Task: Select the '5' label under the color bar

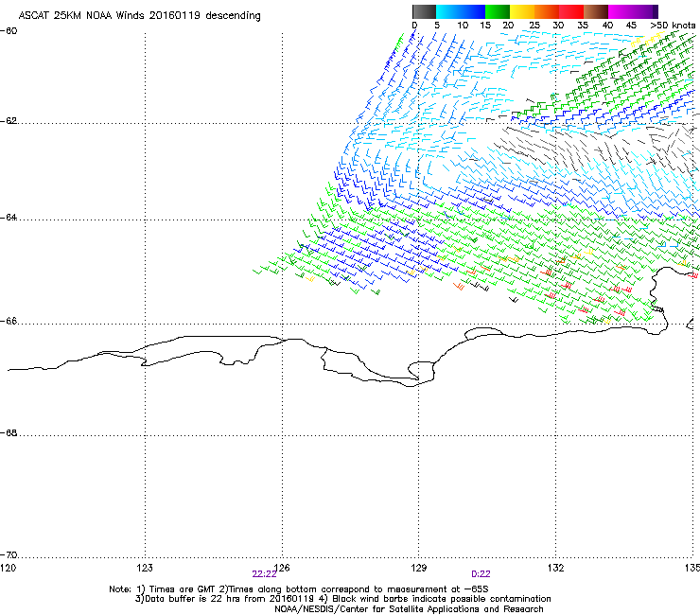Action: click(x=437, y=26)
